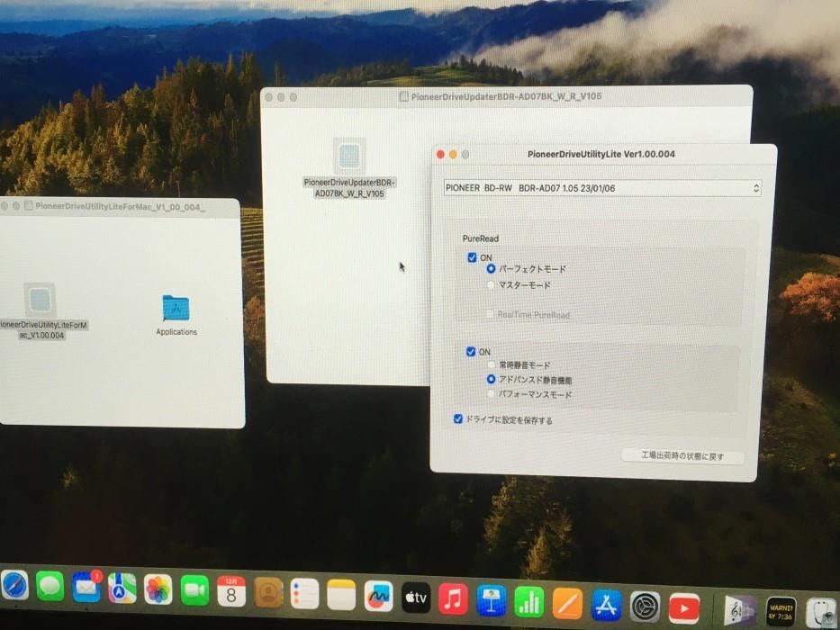This screenshot has width=840, height=630.
Task: Click the PioneerDriveUtilityLite Ver1.00.004 window title
Action: tap(601, 154)
